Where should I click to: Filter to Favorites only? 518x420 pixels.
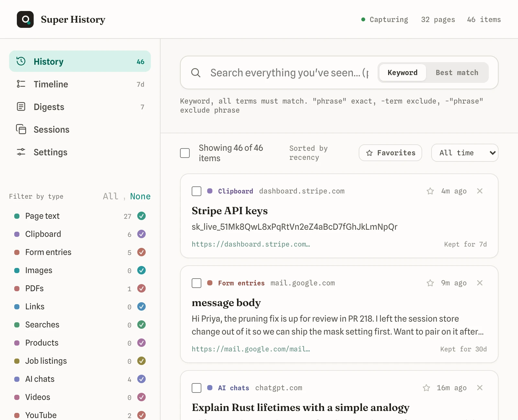[x=390, y=153]
